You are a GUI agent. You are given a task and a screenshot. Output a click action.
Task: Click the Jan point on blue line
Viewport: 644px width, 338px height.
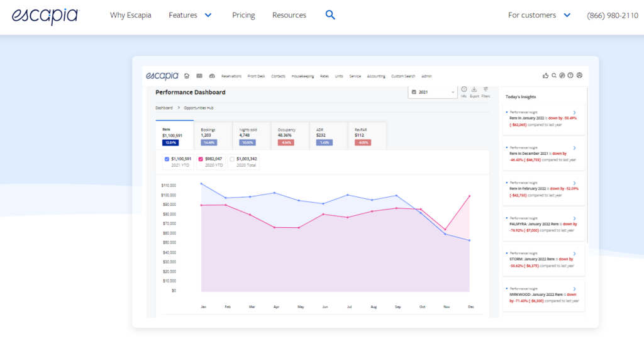pos(201,183)
